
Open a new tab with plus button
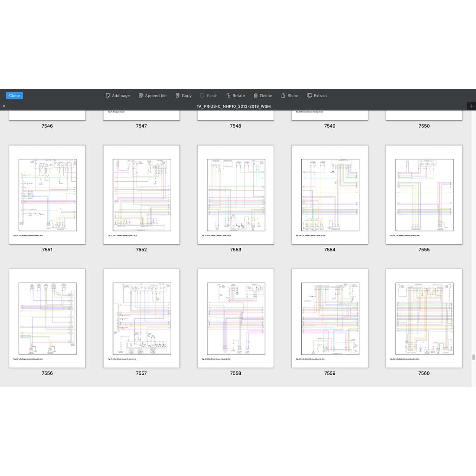(x=471, y=106)
